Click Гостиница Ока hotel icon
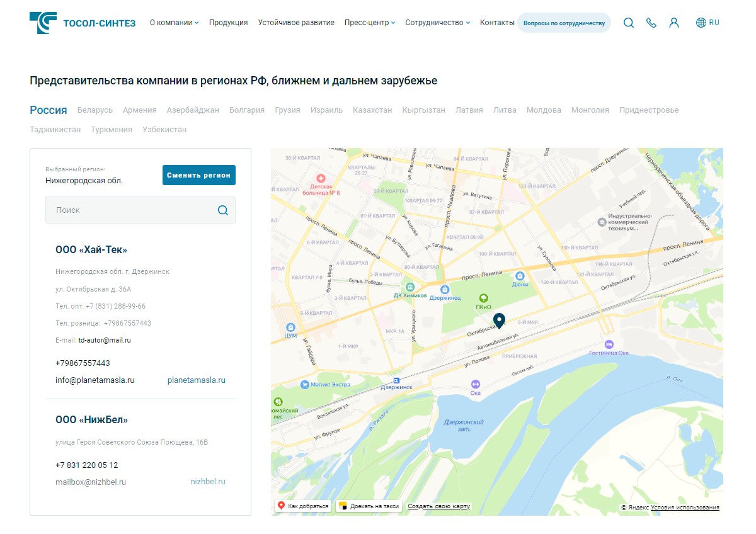756x534 pixels. coord(609,344)
